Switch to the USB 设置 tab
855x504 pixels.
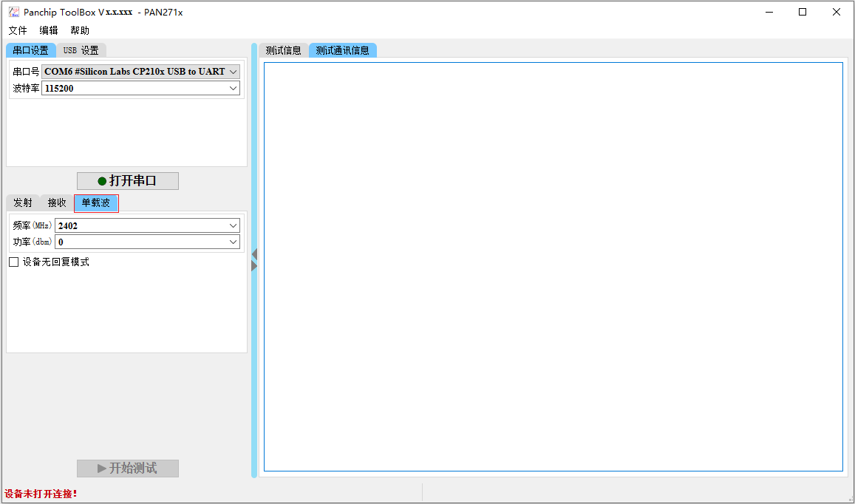[x=81, y=50]
